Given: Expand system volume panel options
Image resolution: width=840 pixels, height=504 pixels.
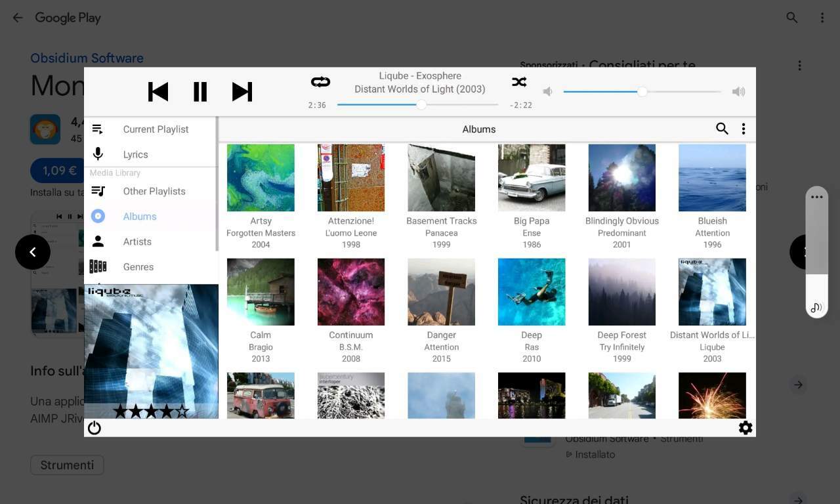Looking at the screenshot, I should (816, 197).
